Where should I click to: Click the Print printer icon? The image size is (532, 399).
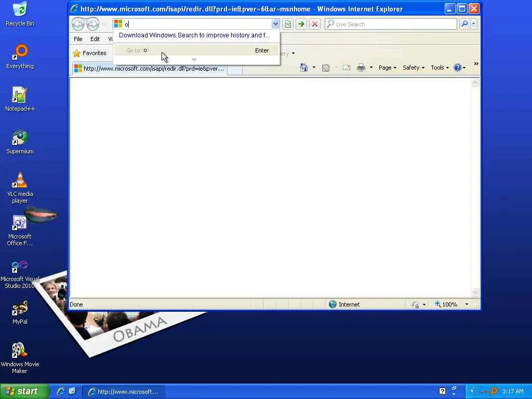361,68
